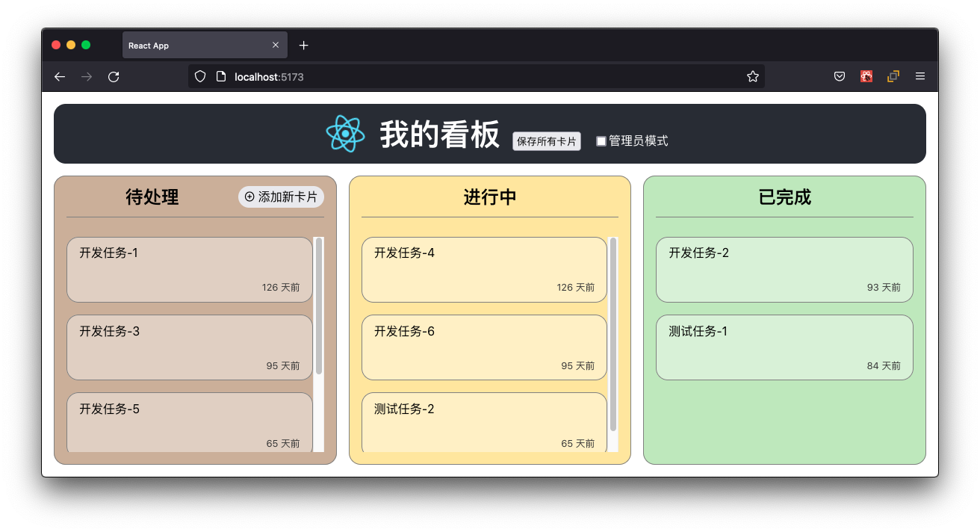Go back with the browser back arrow
This screenshot has width=980, height=532.
60,76
